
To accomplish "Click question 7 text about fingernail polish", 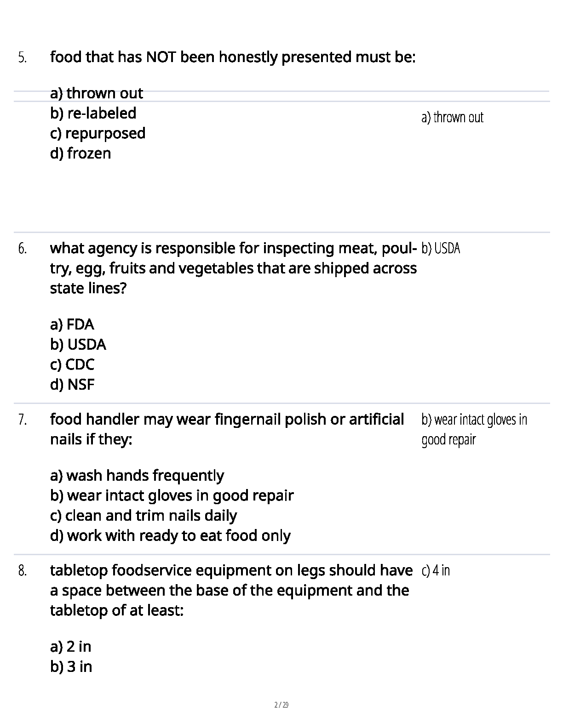I will point(227,429).
